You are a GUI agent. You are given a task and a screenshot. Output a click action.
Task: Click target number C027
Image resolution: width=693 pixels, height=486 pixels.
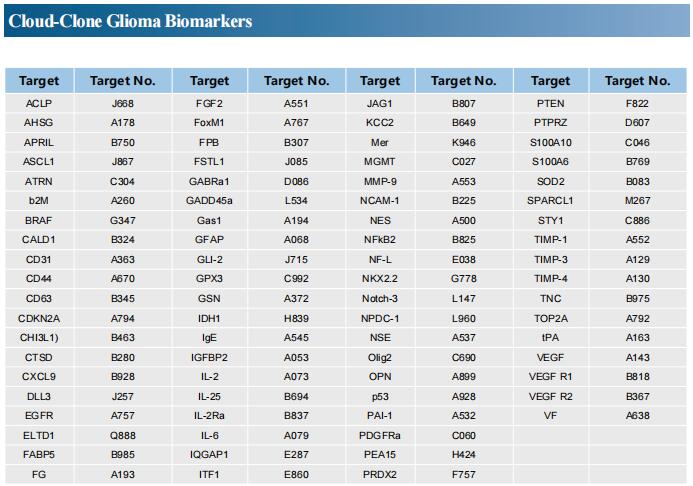464,162
